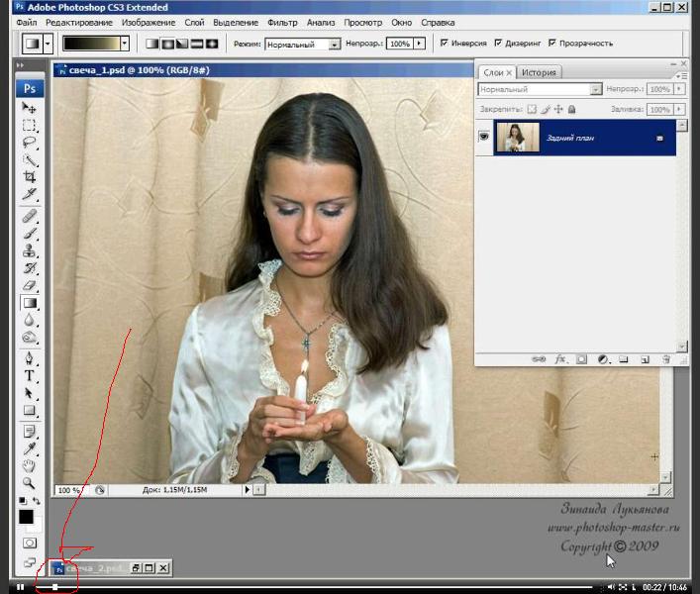The height and width of the screenshot is (594, 700).
Task: Open the tool preset picker arrow
Action: 48,44
